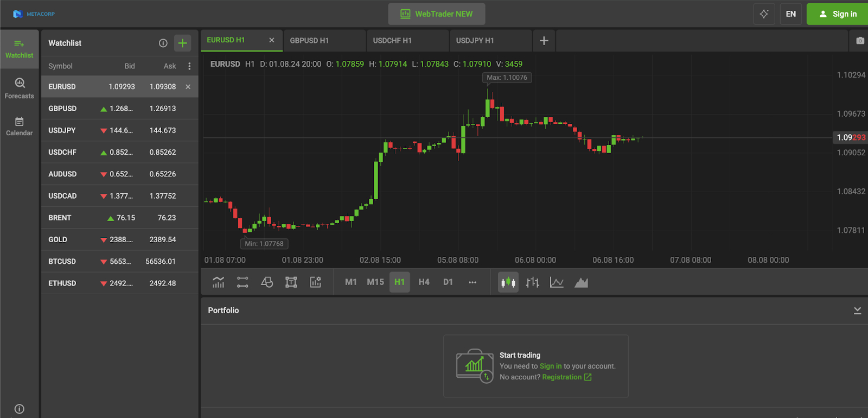Switch to the USDJPY H1 tab
Image resolution: width=868 pixels, height=418 pixels.
(490, 41)
